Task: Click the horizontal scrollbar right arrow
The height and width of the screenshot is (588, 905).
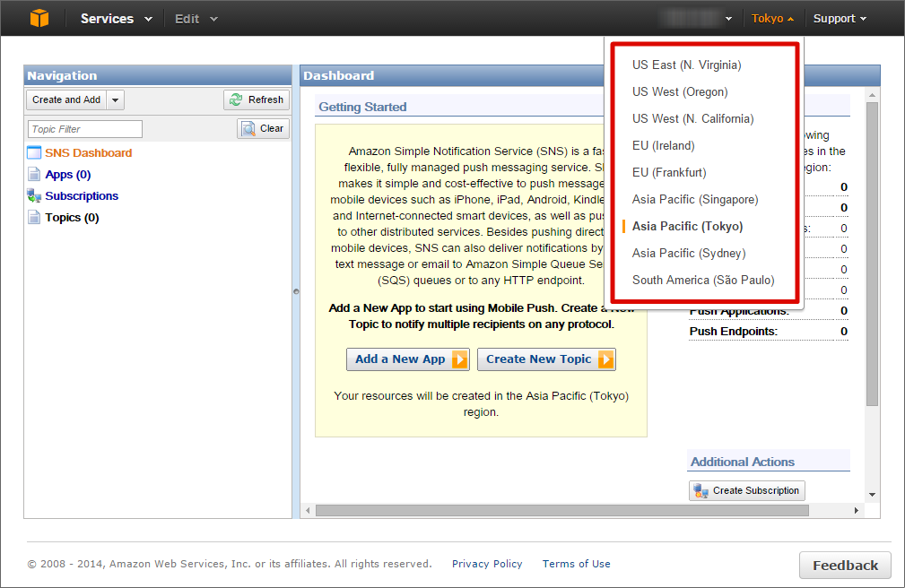Action: 856,510
